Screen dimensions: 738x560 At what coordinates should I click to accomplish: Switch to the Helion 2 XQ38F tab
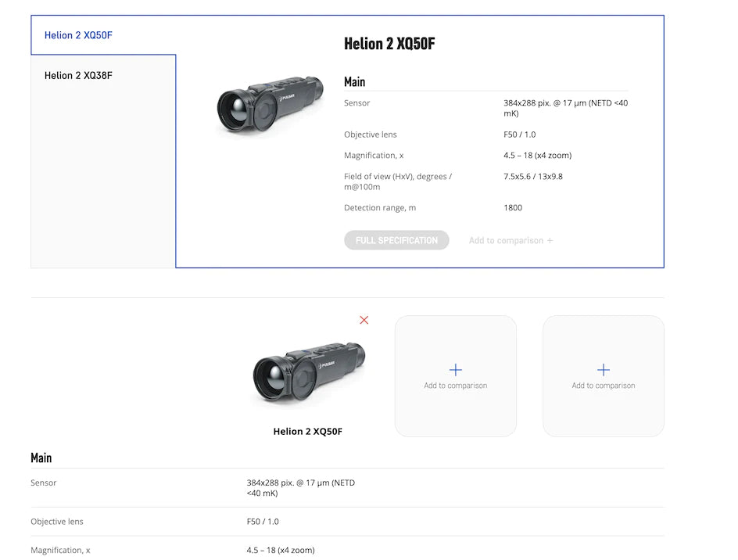point(78,76)
